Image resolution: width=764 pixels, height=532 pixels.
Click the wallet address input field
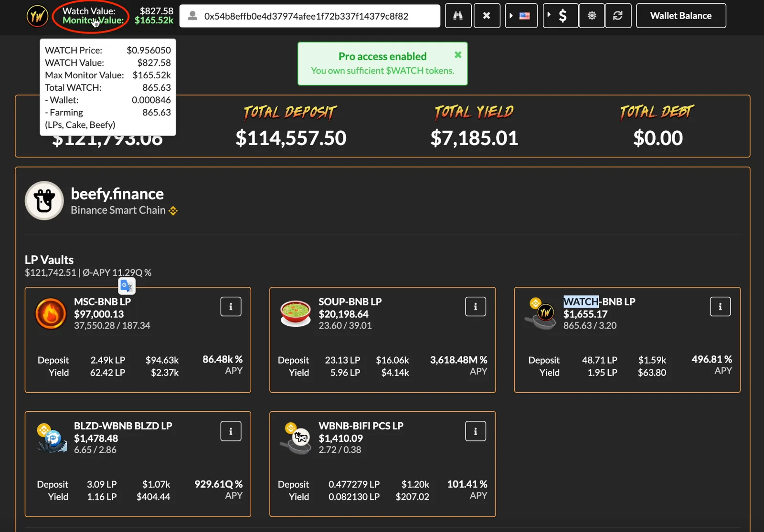pyautogui.click(x=310, y=16)
